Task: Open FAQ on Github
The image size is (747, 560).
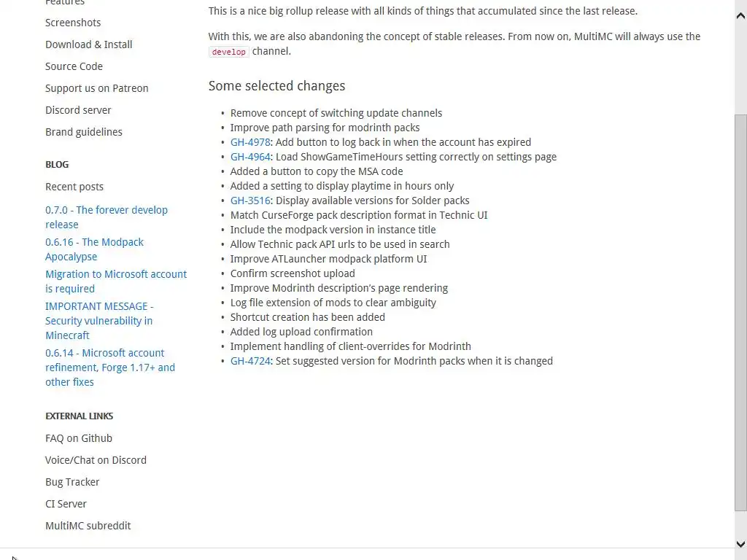Action: click(x=79, y=438)
